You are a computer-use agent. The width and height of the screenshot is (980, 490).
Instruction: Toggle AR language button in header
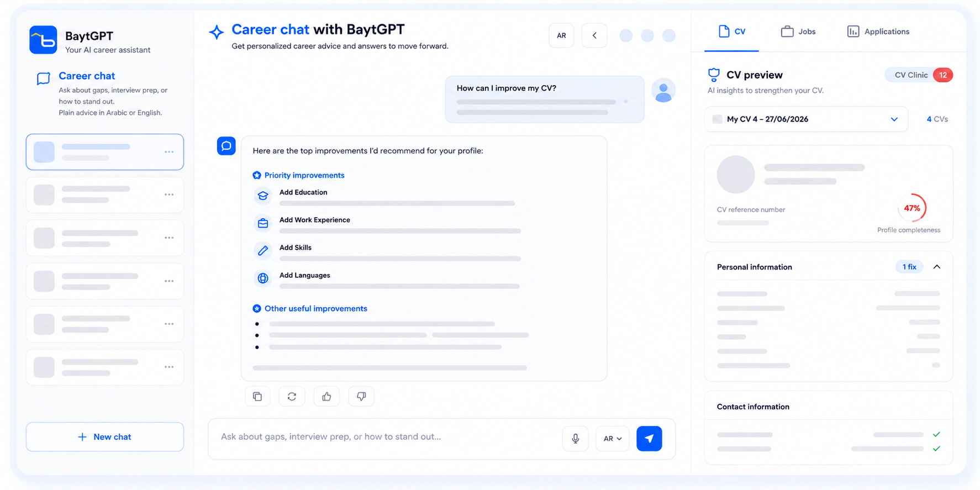click(561, 35)
